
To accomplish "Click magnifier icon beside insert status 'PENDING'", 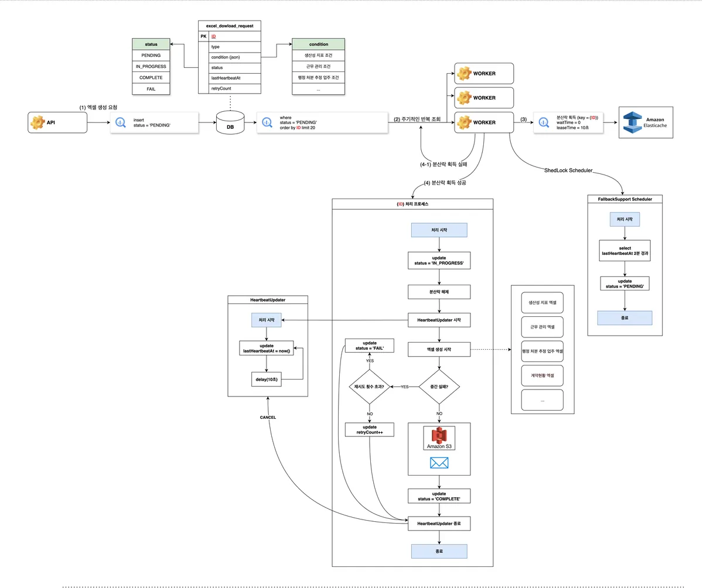I will click(x=121, y=123).
